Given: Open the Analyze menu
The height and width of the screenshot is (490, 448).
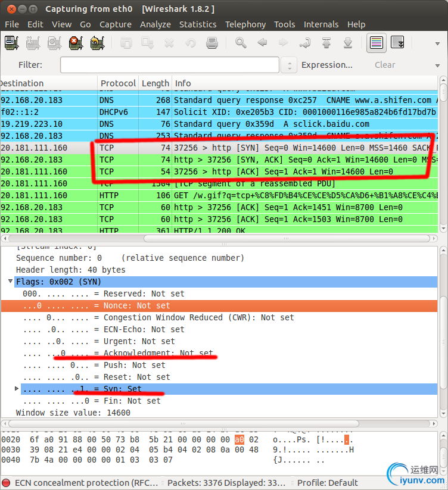Looking at the screenshot, I should [155, 24].
